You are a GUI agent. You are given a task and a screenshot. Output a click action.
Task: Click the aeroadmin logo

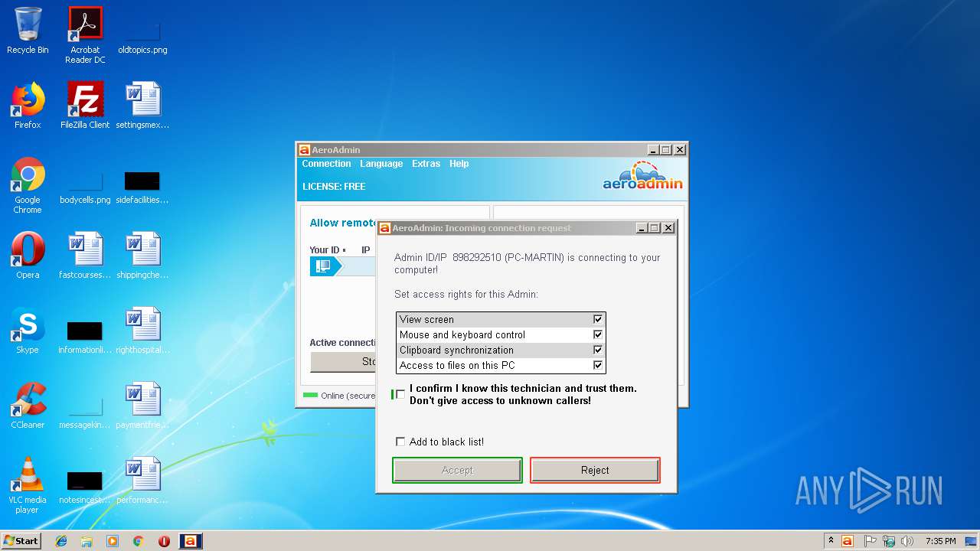point(642,176)
